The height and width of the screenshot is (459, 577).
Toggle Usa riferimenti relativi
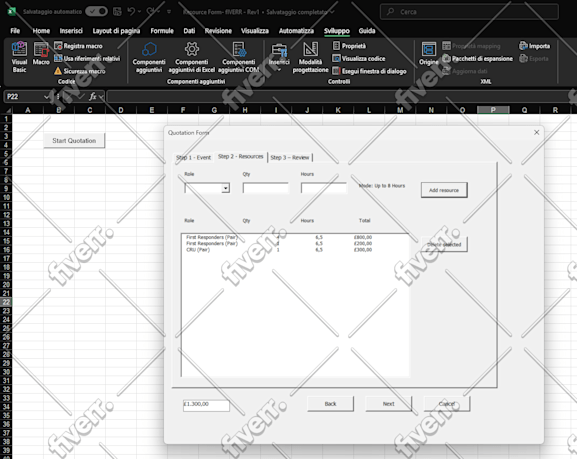[x=87, y=59]
